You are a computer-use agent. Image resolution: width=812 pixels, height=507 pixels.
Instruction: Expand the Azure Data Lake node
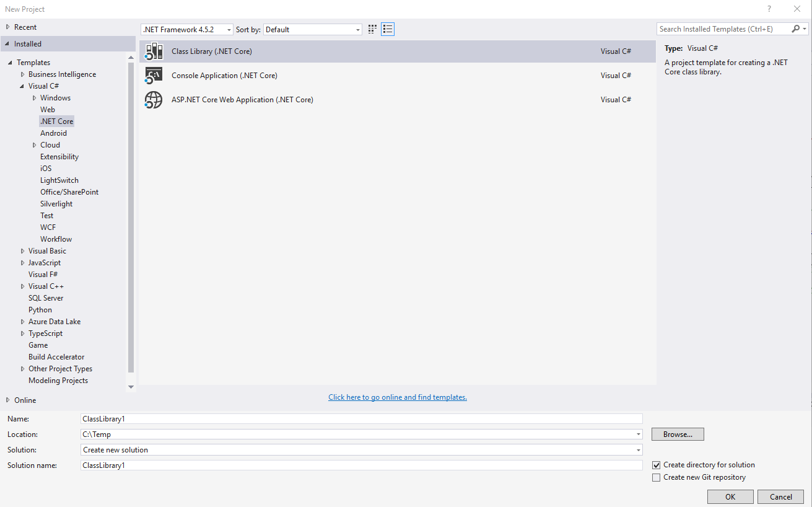pyautogui.click(x=22, y=322)
